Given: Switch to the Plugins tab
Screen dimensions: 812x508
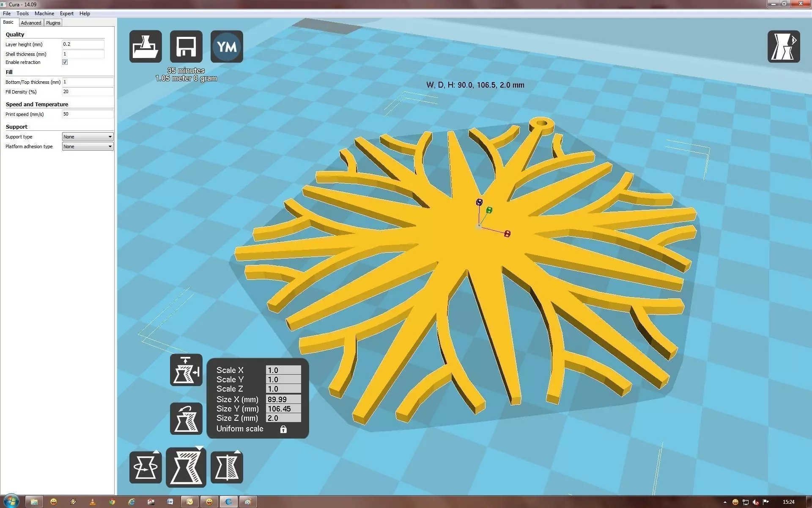Looking at the screenshot, I should (53, 23).
